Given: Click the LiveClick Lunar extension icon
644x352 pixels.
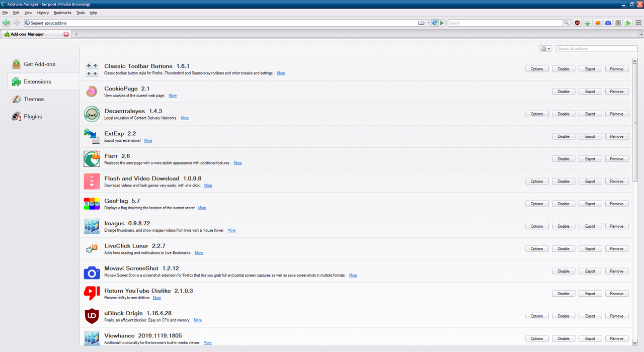Looking at the screenshot, I should point(92,248).
